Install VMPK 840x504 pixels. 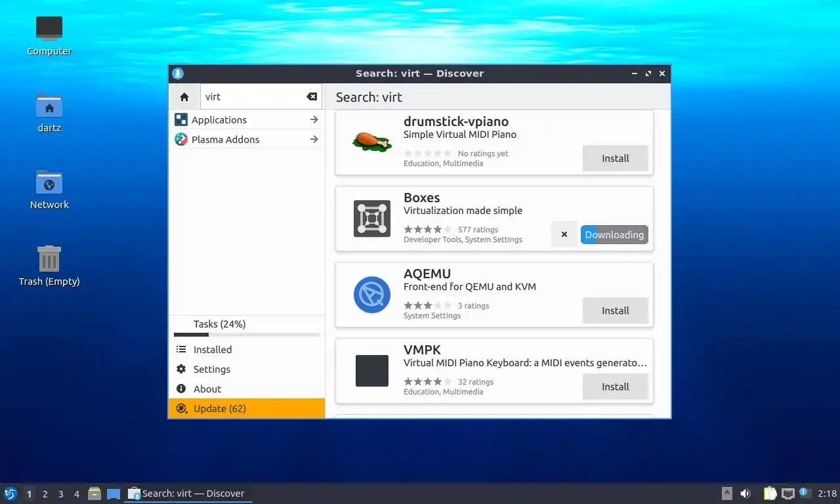[x=616, y=387]
